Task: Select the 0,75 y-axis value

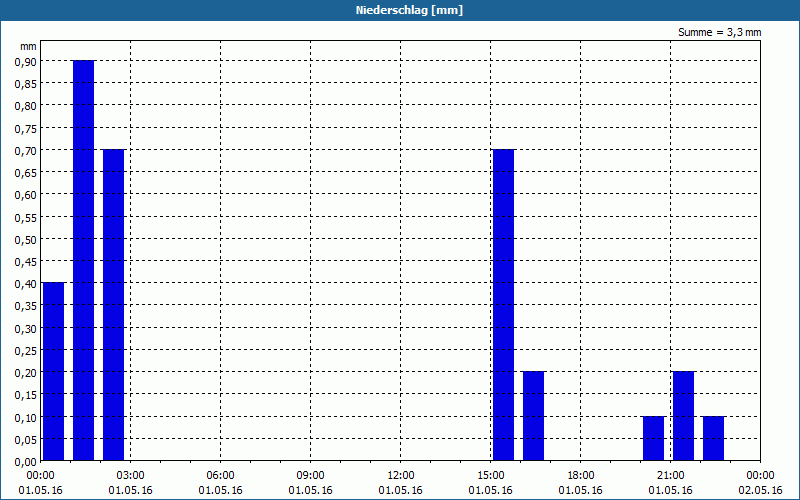Action: [x=26, y=128]
